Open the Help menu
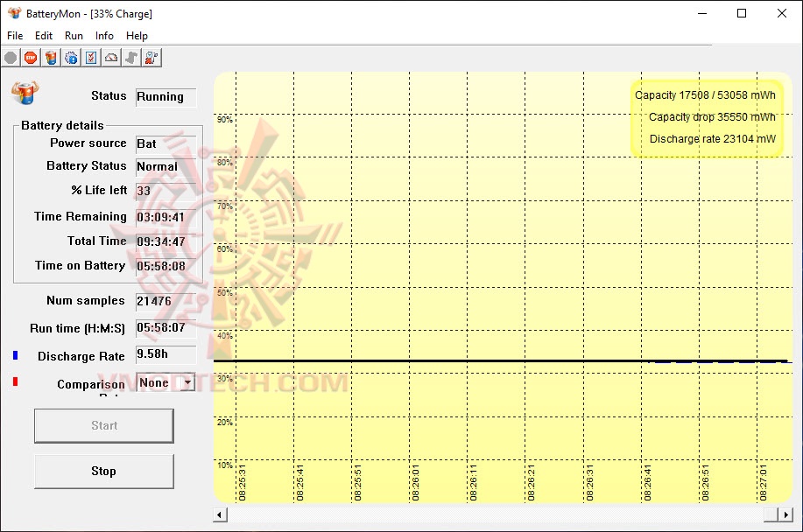This screenshot has width=803, height=532. [x=137, y=35]
